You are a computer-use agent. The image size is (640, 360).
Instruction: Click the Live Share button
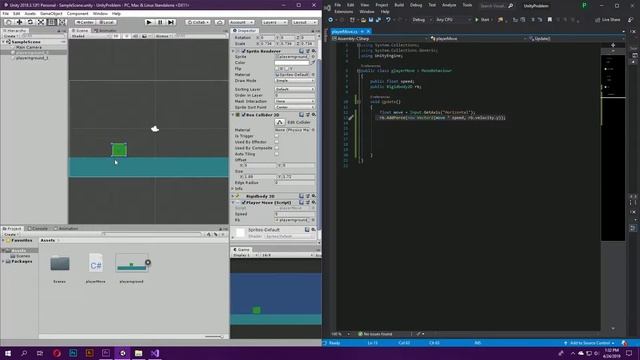coord(608,20)
